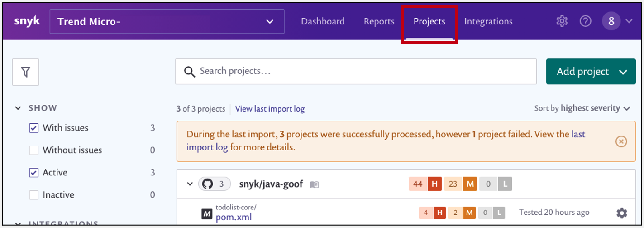644x228 pixels.
Task: Open the Trend Micro organization dropdown
Action: click(167, 21)
